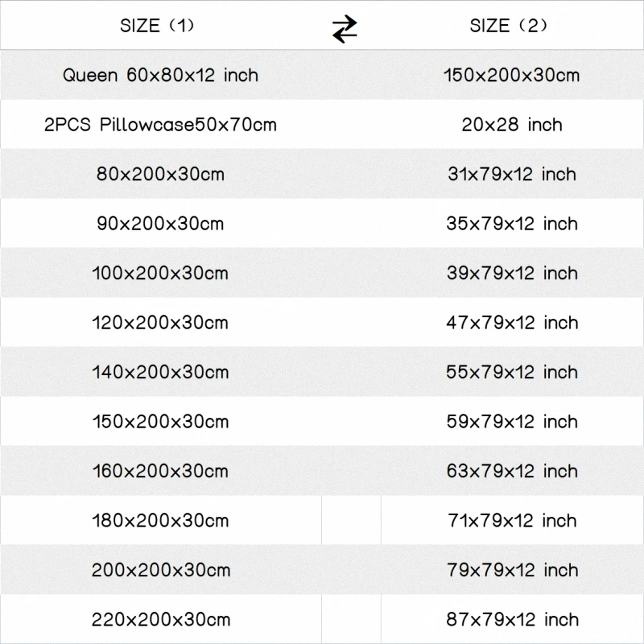This screenshot has height=644, width=644.
Task: Select the SIZE (2) column header
Action: [x=509, y=26]
